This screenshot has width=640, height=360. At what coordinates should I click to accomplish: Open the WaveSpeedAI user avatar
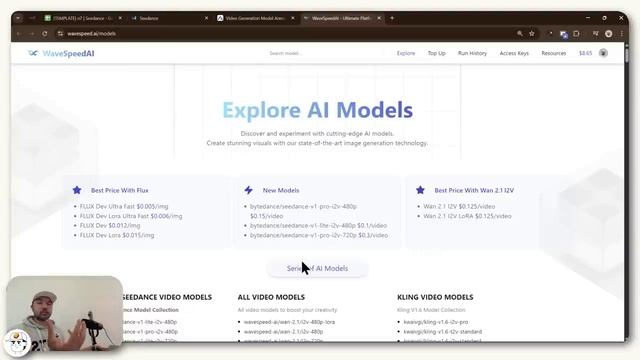click(x=603, y=53)
